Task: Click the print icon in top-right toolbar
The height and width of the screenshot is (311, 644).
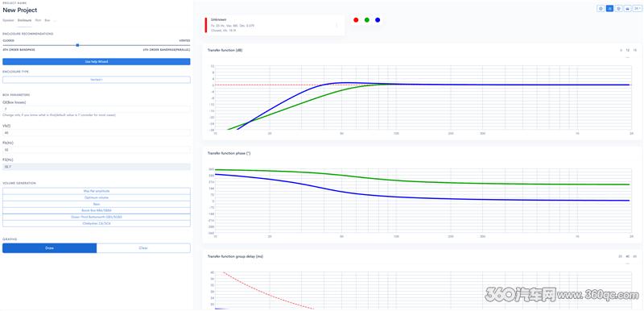Action: pyautogui.click(x=628, y=8)
